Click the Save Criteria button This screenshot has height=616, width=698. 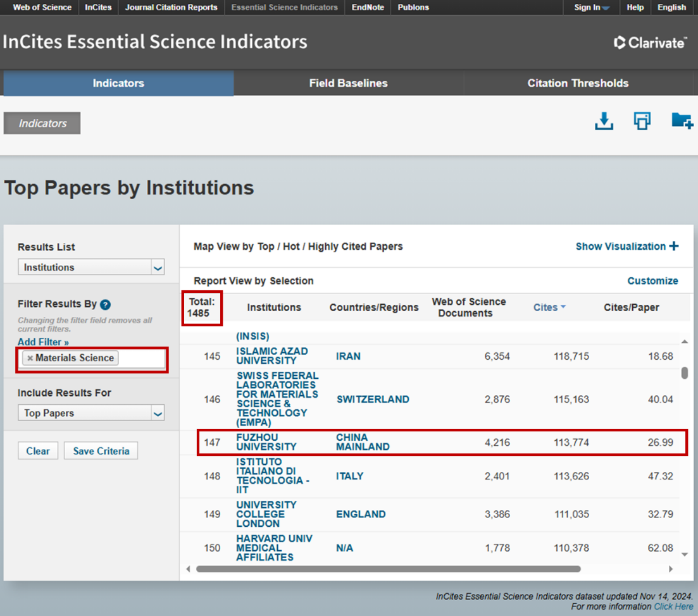101,451
